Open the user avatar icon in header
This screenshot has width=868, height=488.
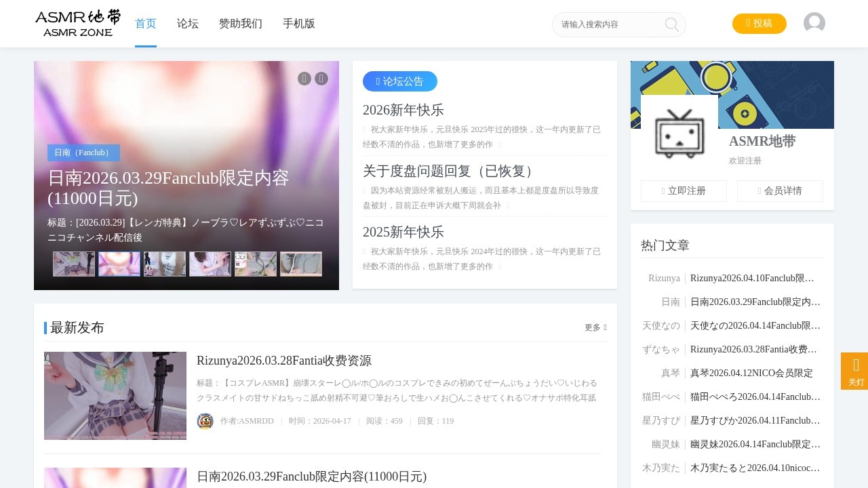814,23
